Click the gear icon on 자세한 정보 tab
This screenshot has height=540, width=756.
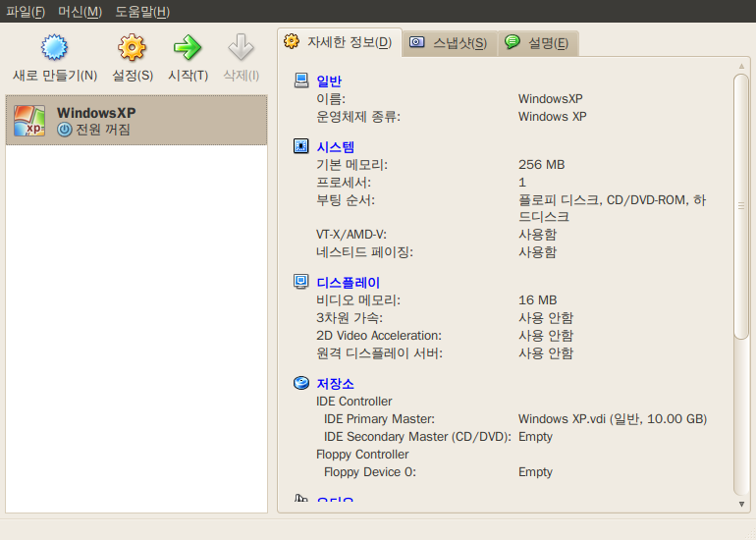[292, 41]
